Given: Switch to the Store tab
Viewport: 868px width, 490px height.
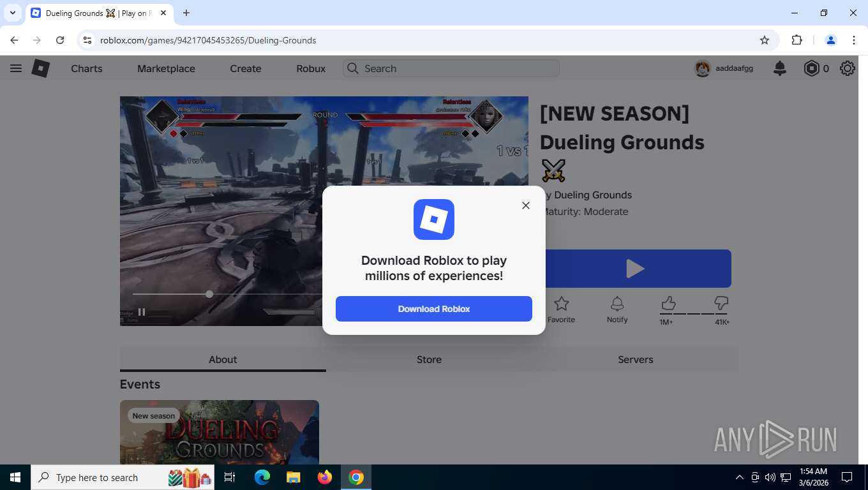Looking at the screenshot, I should [x=429, y=359].
